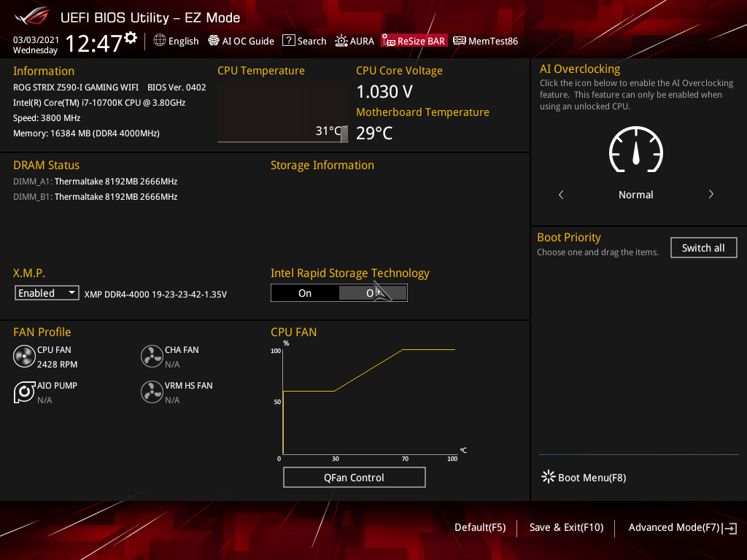Click the 29°C motherboard temperature value
This screenshot has height=560, width=747.
pyautogui.click(x=374, y=133)
